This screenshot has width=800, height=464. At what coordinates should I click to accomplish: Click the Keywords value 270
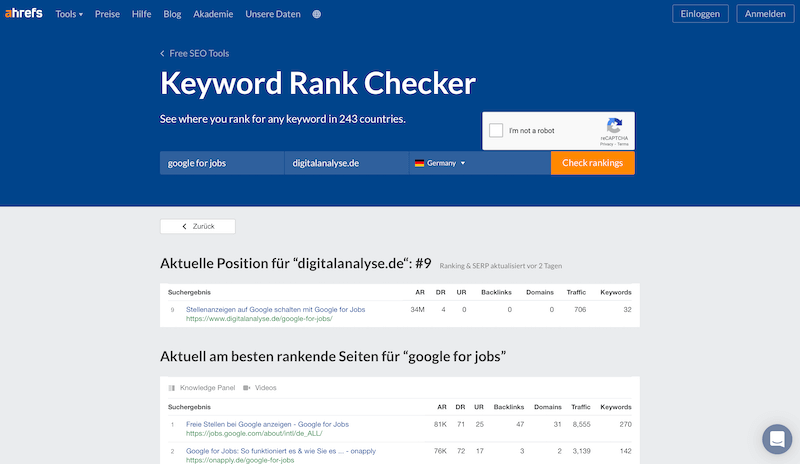(626, 424)
